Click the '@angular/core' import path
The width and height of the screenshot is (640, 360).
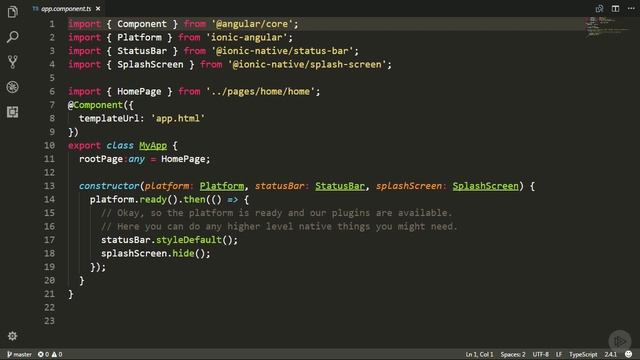[252, 24]
